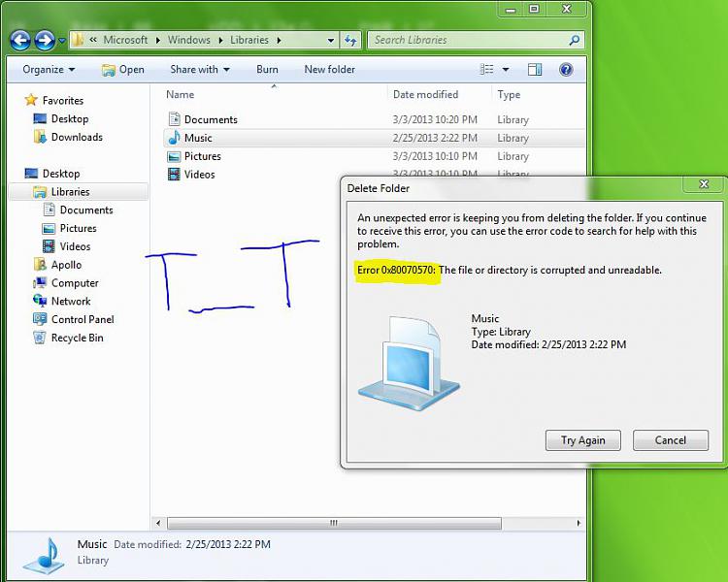Select the Videos library icon in file list
Viewport: 728px width, 582px height.
pyautogui.click(x=174, y=175)
